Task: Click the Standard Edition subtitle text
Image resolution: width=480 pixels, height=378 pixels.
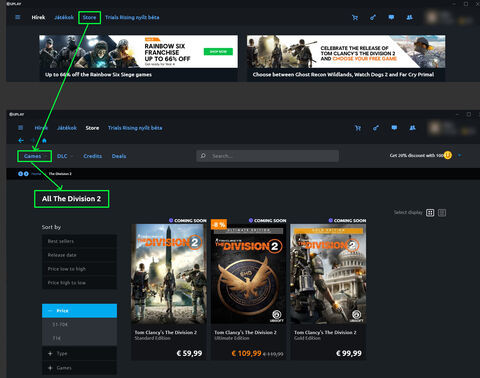Action: (x=152, y=338)
